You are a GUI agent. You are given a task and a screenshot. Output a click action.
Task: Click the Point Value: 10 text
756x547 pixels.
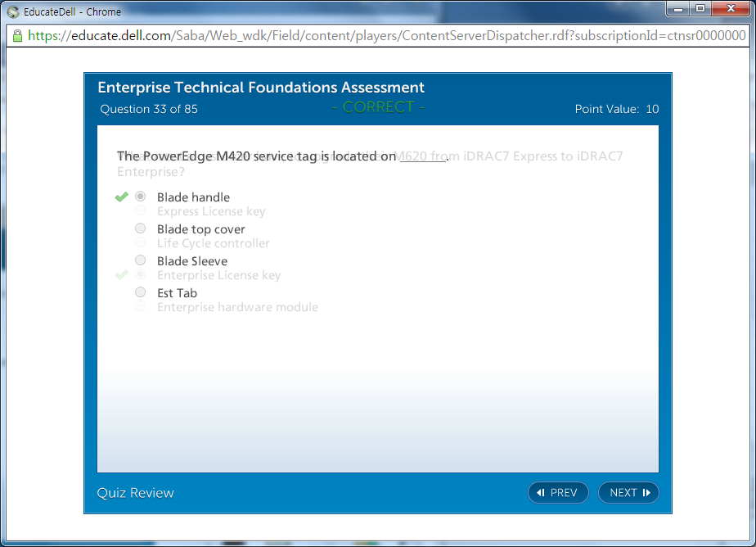[x=617, y=109]
